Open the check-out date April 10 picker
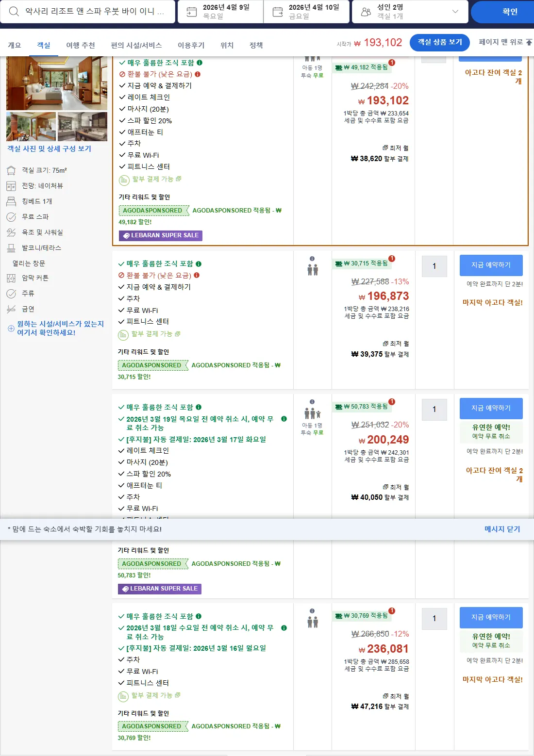The height and width of the screenshot is (756, 534). tap(307, 12)
